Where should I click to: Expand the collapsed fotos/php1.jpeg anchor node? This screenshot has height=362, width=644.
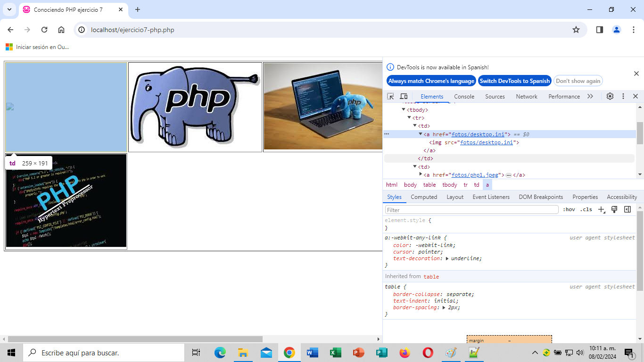click(421, 174)
